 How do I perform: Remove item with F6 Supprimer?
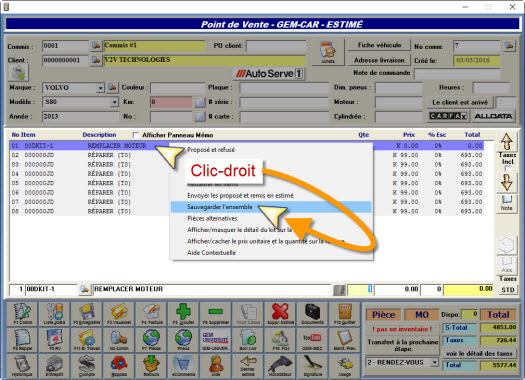(216, 314)
